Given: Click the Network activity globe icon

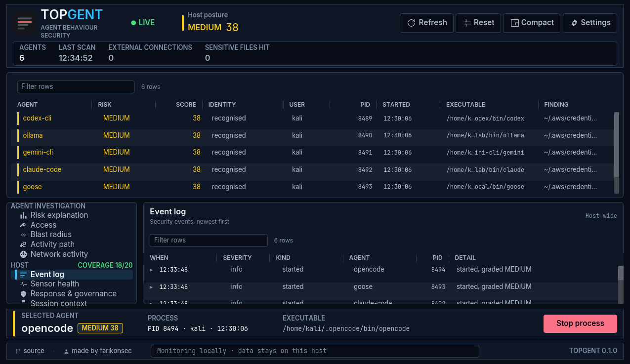Looking at the screenshot, I should [x=23, y=254].
